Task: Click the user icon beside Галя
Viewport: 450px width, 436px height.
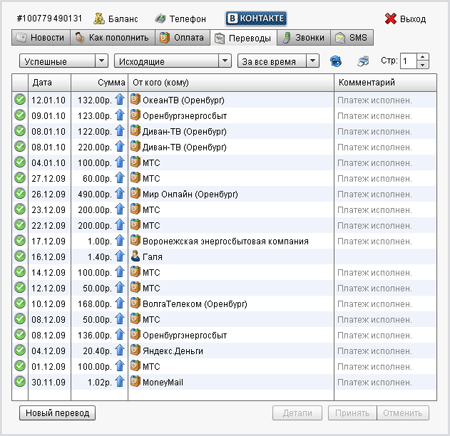Action: click(x=135, y=256)
